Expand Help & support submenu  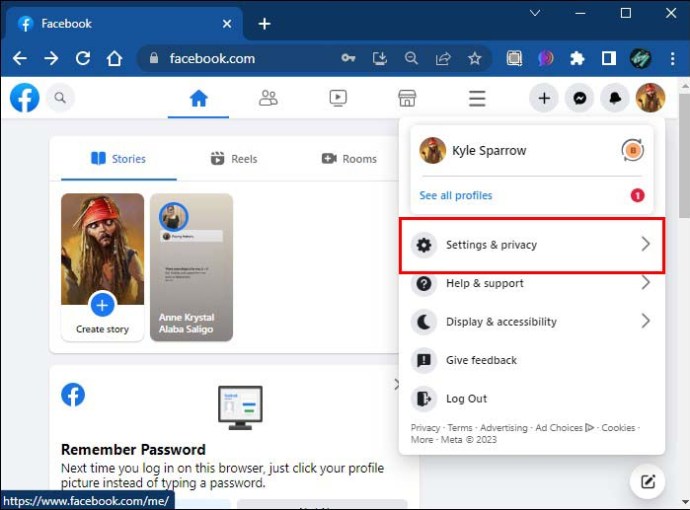[531, 283]
